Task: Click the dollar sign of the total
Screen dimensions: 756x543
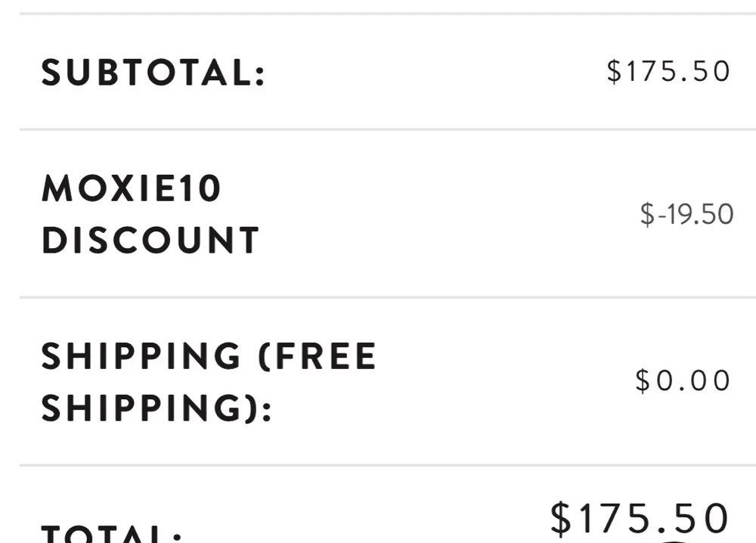Action: (x=560, y=519)
